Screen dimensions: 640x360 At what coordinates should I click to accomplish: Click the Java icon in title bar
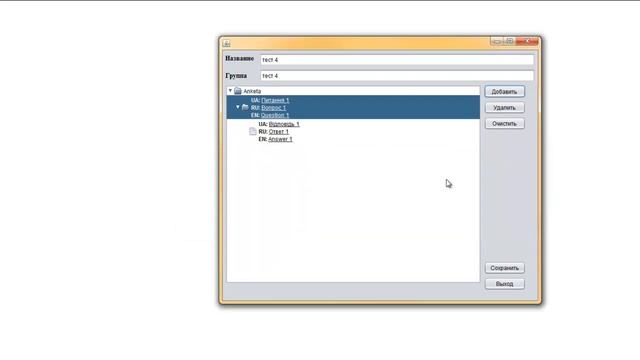click(227, 43)
